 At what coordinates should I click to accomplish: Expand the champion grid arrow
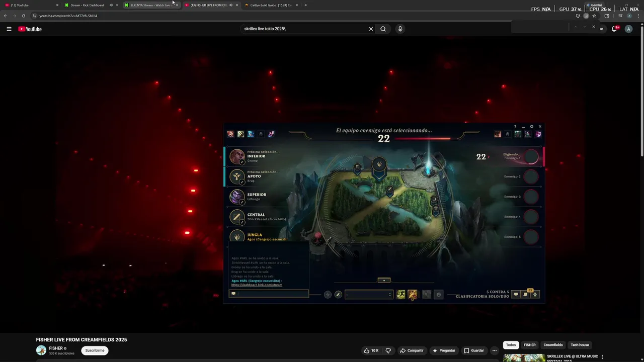(384, 280)
